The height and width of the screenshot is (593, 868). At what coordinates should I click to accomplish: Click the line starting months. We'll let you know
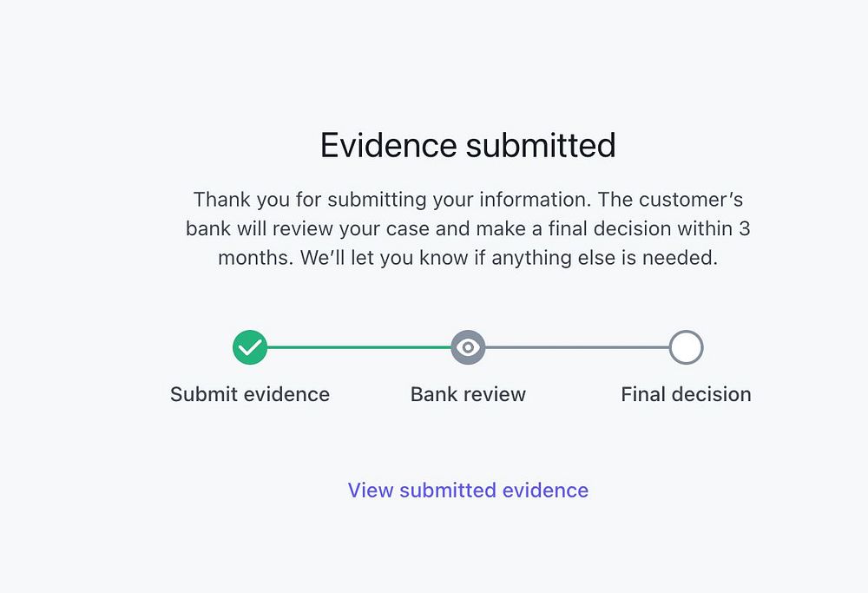(468, 258)
